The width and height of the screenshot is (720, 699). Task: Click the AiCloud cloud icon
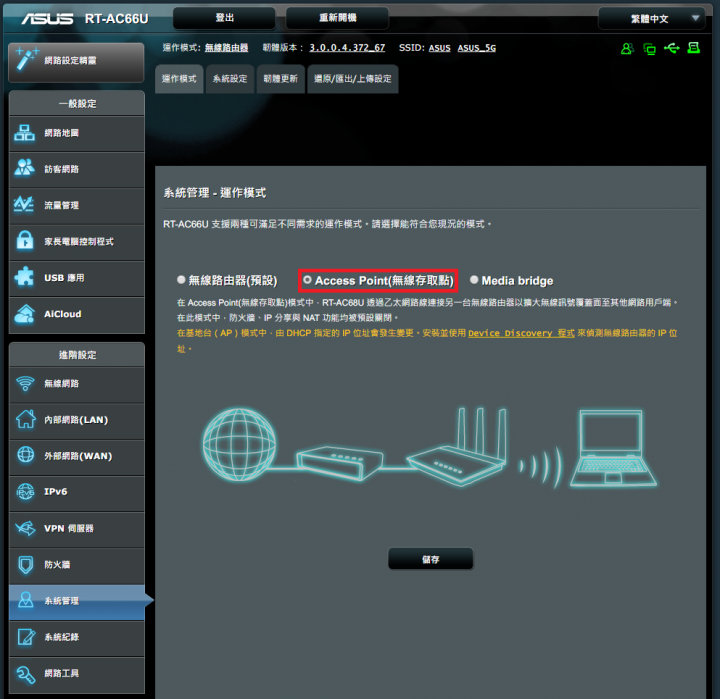coord(25,314)
